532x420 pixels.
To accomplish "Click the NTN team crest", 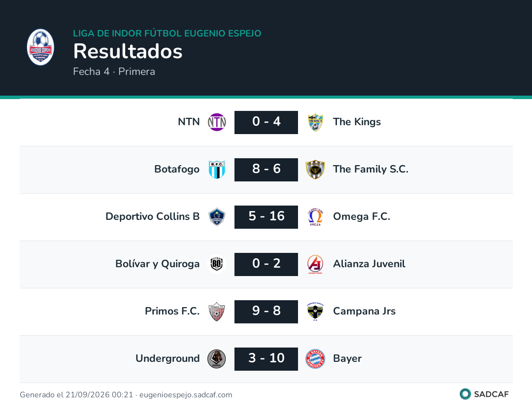I will tap(217, 122).
